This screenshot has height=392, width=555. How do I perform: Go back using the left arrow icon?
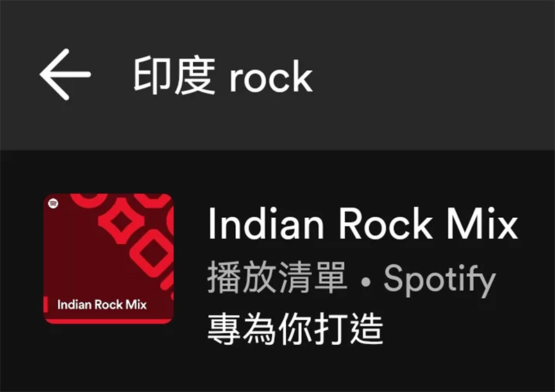65,74
